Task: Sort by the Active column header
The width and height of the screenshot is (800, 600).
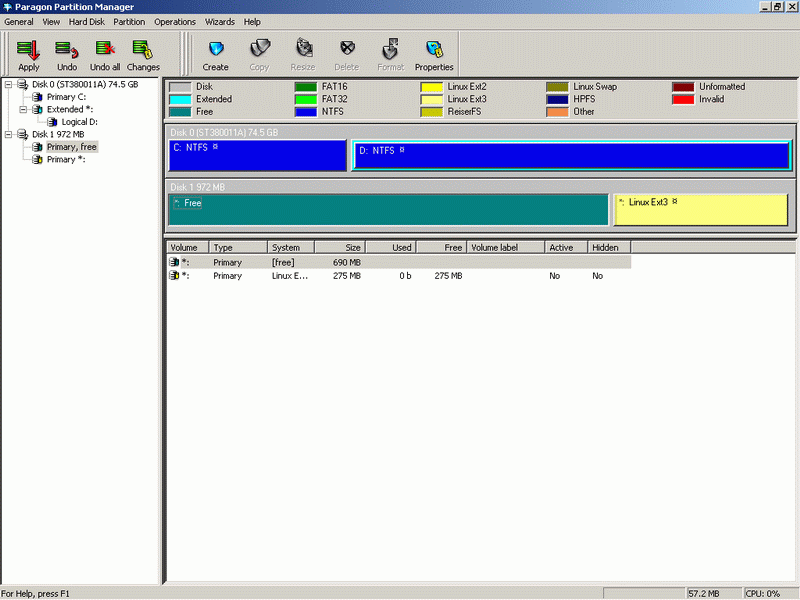Action: click(x=566, y=247)
